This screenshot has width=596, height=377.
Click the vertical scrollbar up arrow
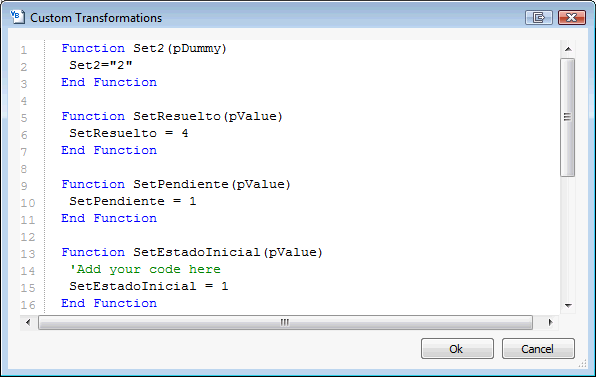[x=568, y=49]
